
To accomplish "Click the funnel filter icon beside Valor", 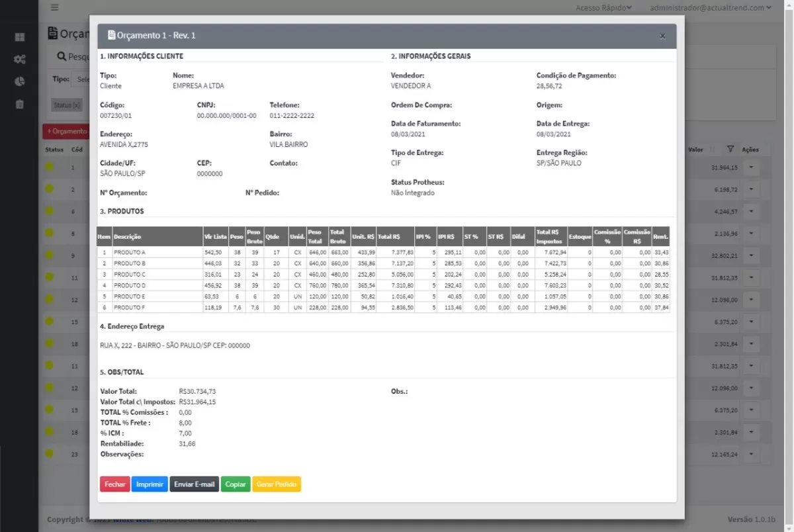I will coord(730,150).
